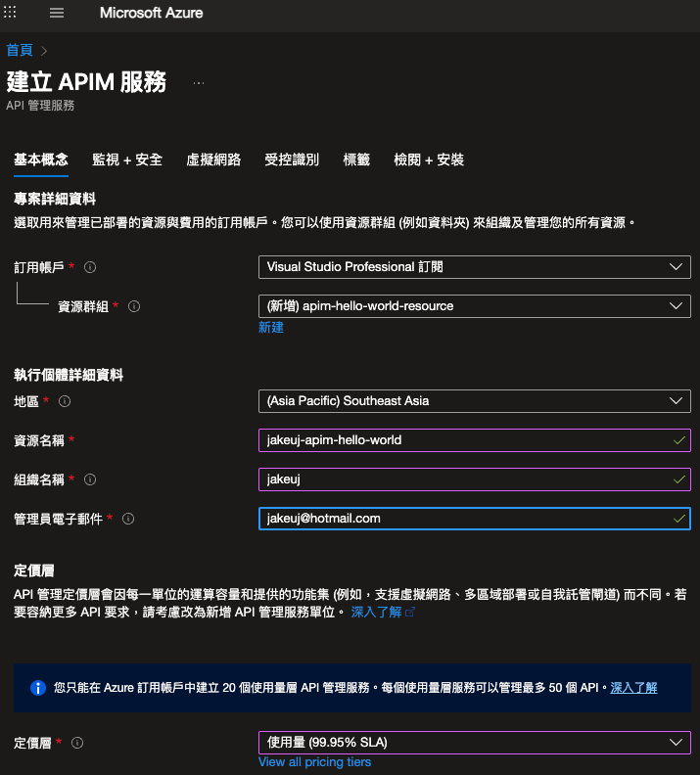
Task: Select the 基本概念 tab
Action: [x=41, y=160]
